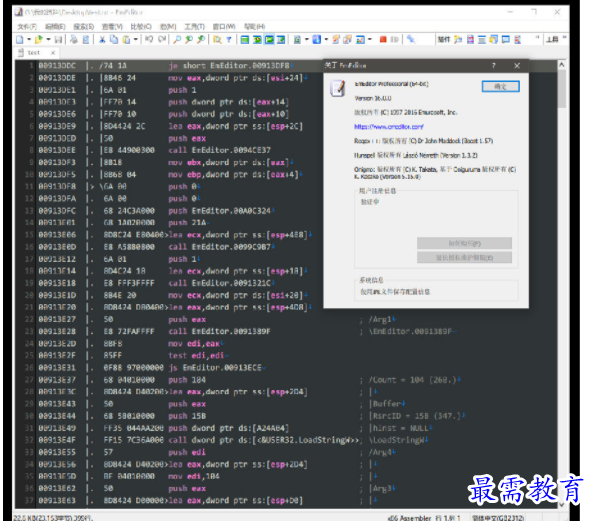Redo the last undone edit
Viewport: 592px width, 521px height.
162,39
